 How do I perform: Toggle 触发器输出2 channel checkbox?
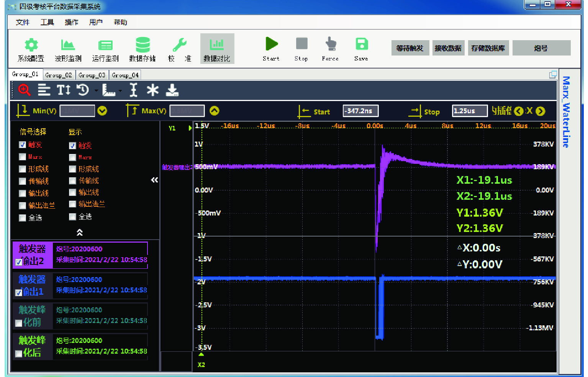[18, 262]
